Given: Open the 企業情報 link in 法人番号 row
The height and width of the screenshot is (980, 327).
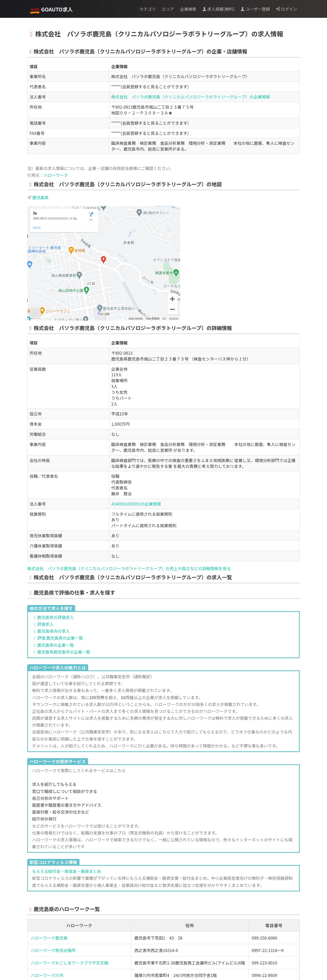Looking at the screenshot, I should tap(190, 97).
